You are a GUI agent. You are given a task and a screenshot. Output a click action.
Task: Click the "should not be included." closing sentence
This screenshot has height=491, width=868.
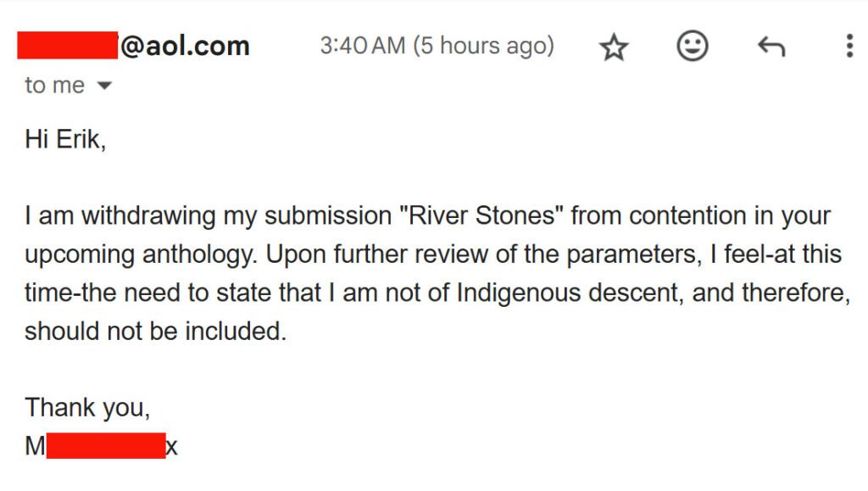(x=156, y=331)
